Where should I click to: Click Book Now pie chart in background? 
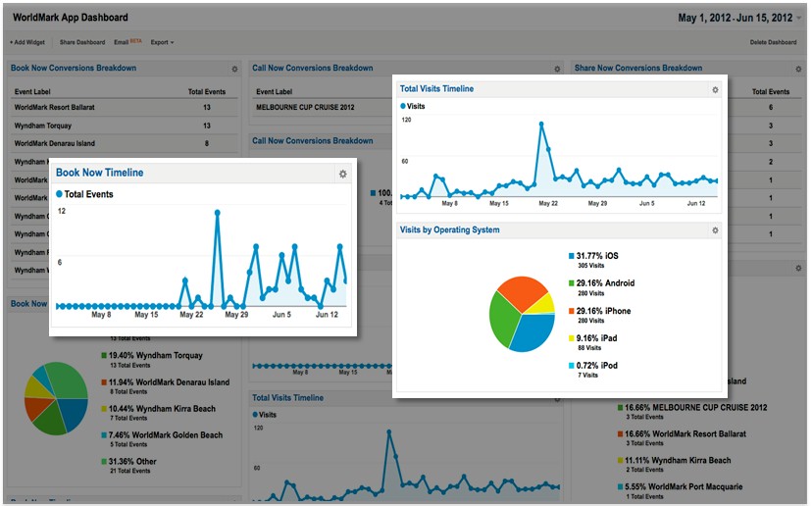coord(56,398)
